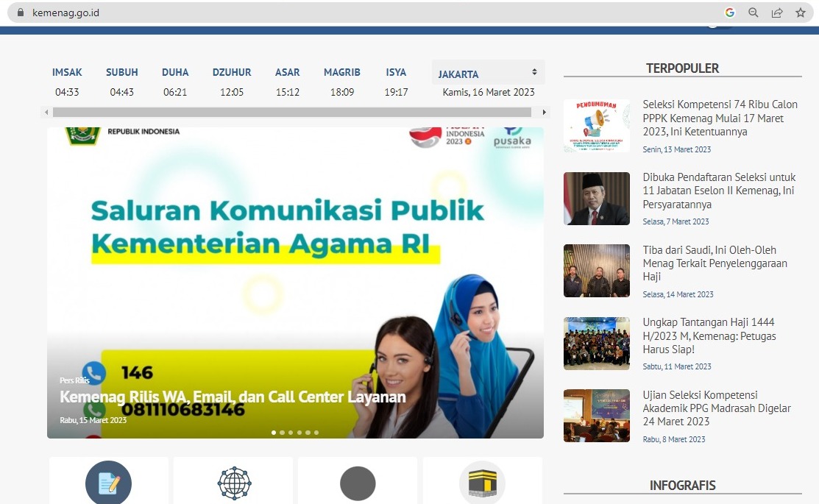Open article Seleksi Kompetensi 74 Ribu Calon PPPK

pyautogui.click(x=720, y=118)
